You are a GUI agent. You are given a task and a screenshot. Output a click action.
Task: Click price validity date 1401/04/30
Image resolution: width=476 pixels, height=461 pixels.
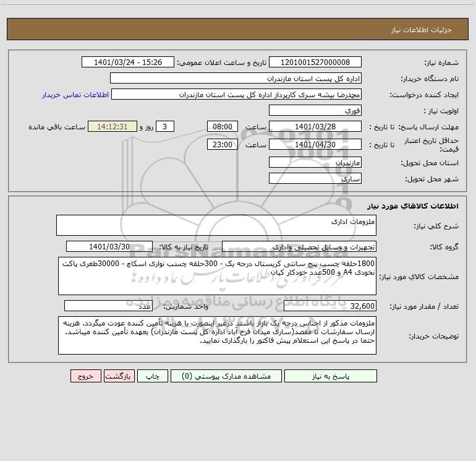tap(315, 144)
